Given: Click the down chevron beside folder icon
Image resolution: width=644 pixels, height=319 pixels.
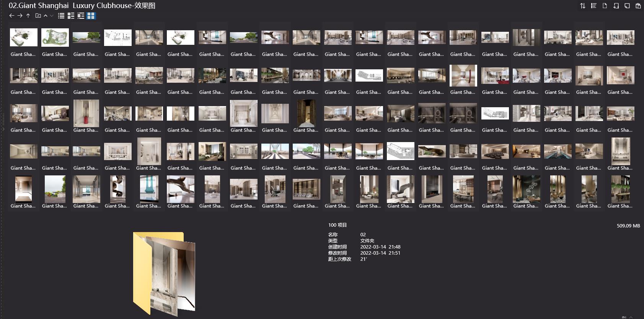Looking at the screenshot, I should tap(52, 16).
